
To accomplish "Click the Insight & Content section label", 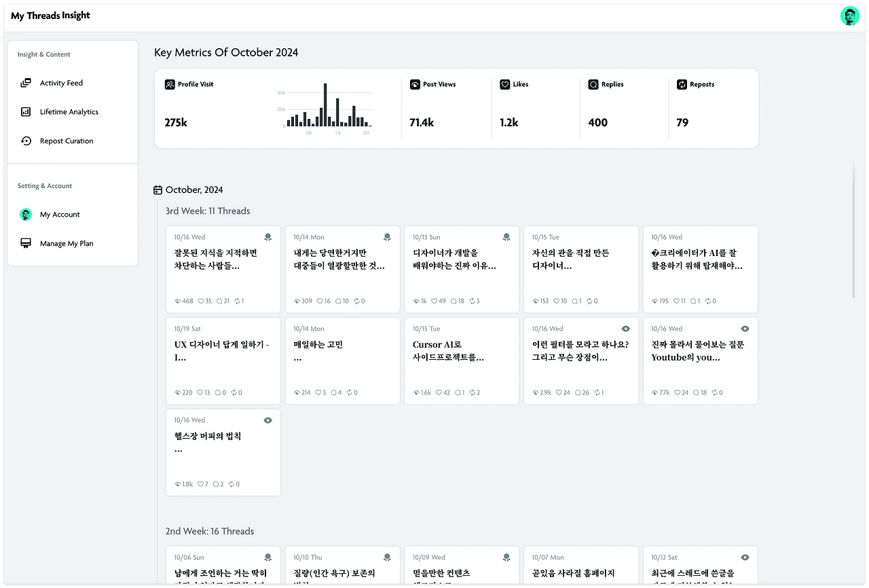I will click(x=44, y=54).
